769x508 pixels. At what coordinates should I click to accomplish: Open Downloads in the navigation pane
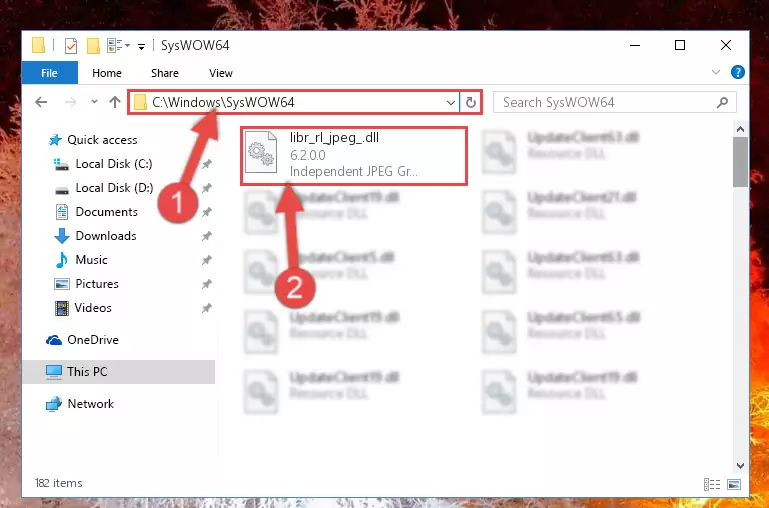pos(106,236)
